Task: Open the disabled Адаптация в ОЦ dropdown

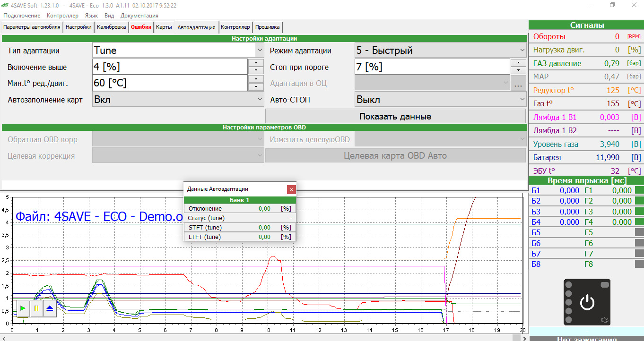Action: coord(432,83)
